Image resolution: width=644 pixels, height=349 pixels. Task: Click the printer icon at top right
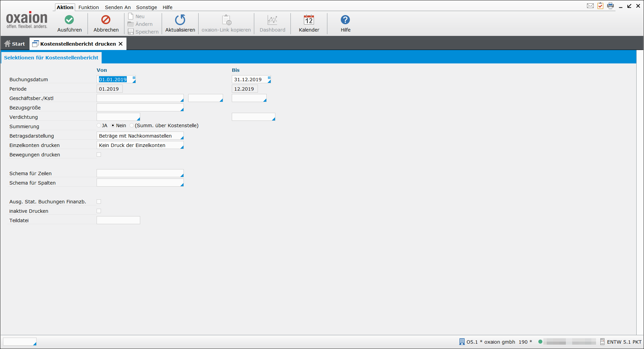point(610,6)
